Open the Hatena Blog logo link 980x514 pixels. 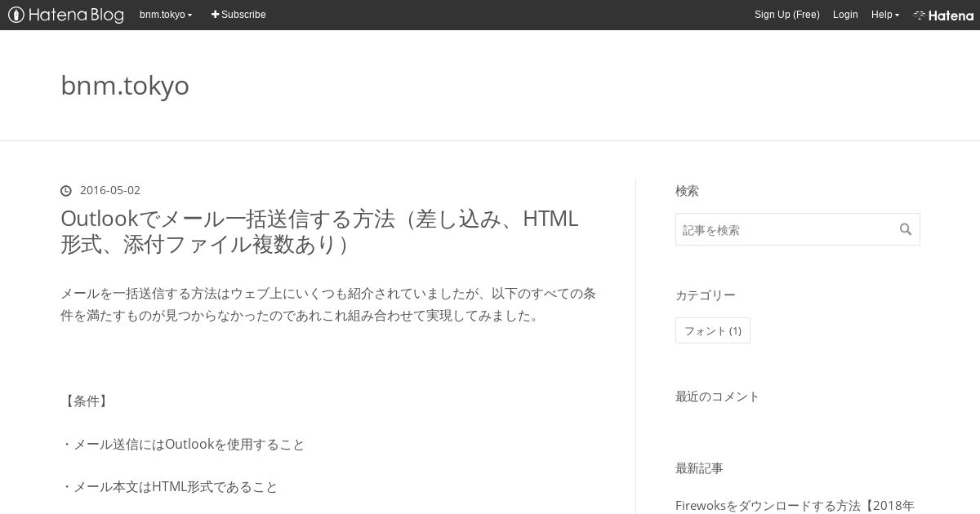(66, 15)
